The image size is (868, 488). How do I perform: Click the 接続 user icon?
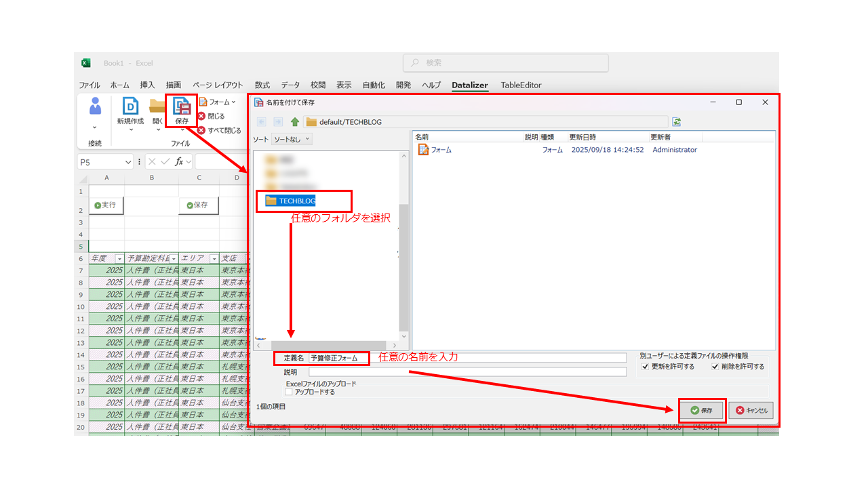pos(95,106)
